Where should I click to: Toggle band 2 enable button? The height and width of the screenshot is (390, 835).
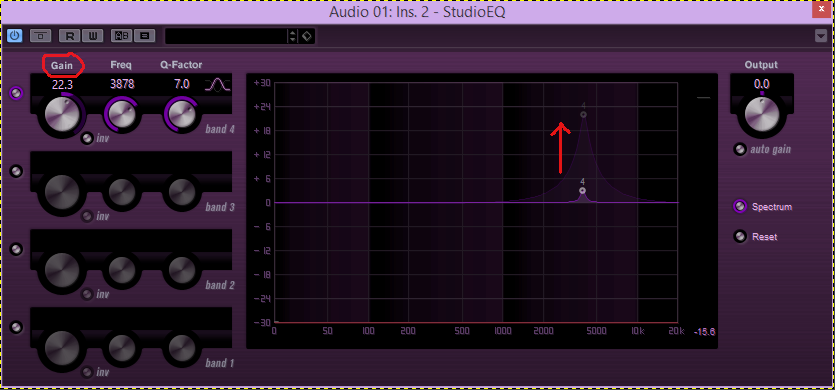click(17, 249)
